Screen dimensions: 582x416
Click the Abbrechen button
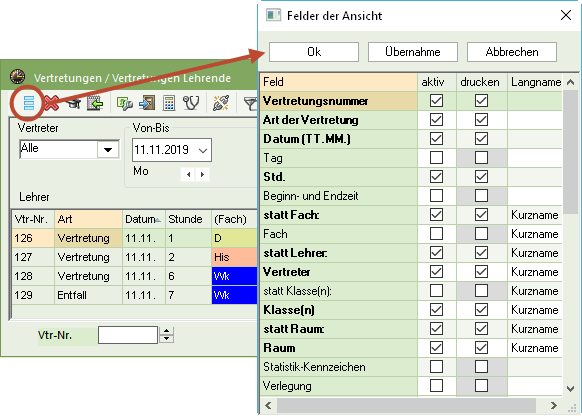tap(512, 52)
